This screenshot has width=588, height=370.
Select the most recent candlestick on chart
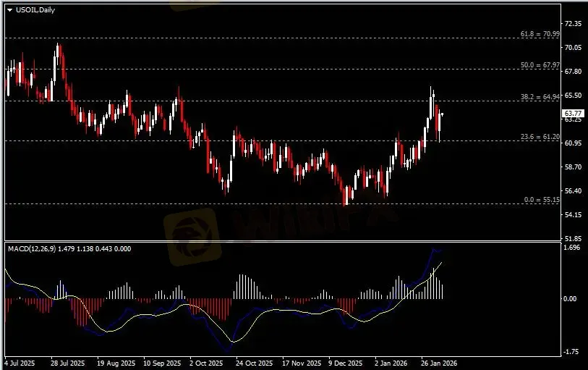pos(442,114)
